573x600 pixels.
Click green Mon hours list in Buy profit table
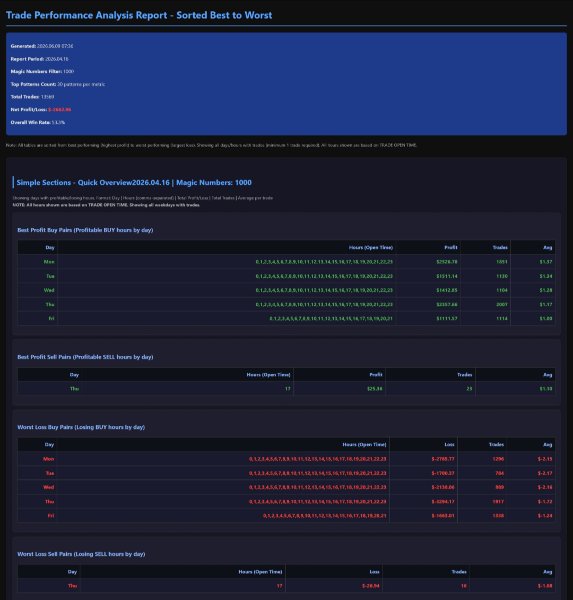tap(324, 262)
